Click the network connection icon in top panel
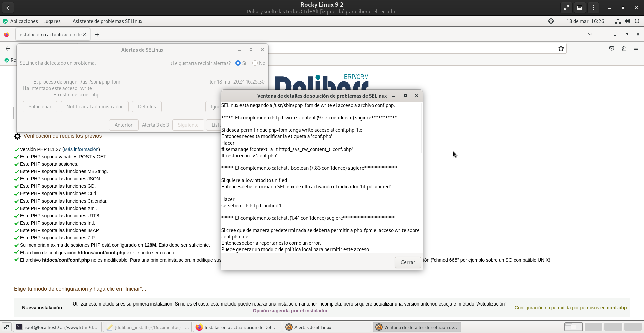This screenshot has height=333, width=644. click(618, 21)
